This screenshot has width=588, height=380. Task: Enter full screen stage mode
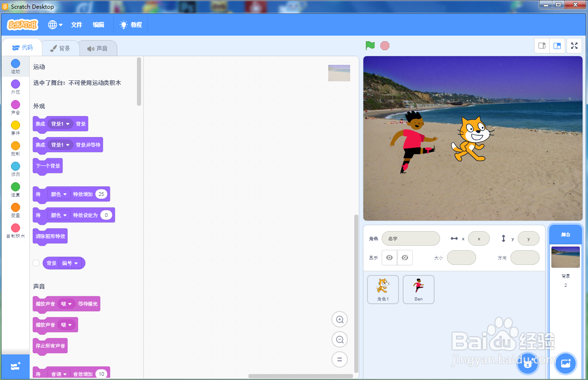(574, 46)
